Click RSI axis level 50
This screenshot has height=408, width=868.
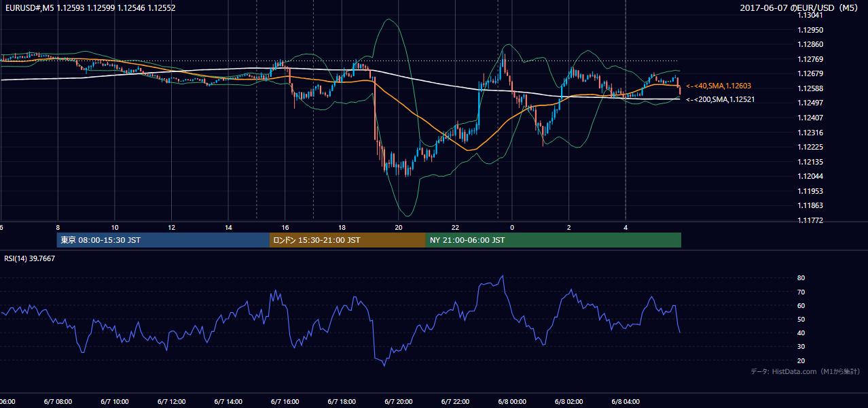click(x=801, y=319)
